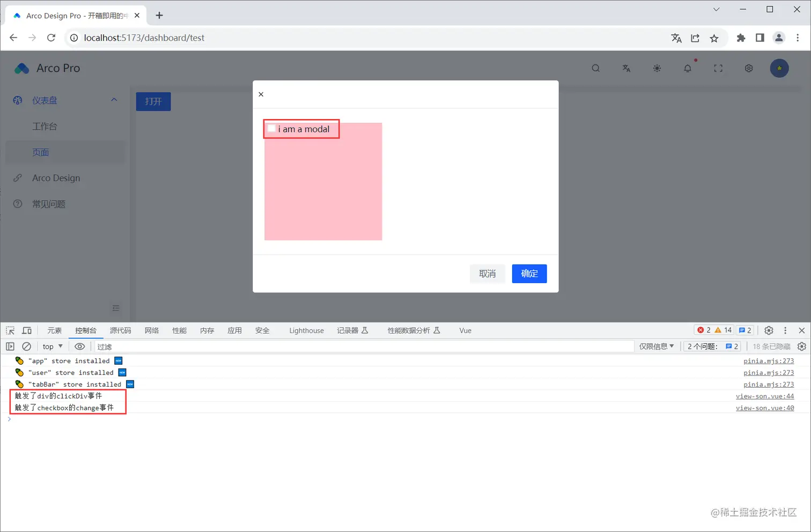Screen dimensions: 811x532
Task: Toggle the device toolbar icon
Action: tap(27, 330)
